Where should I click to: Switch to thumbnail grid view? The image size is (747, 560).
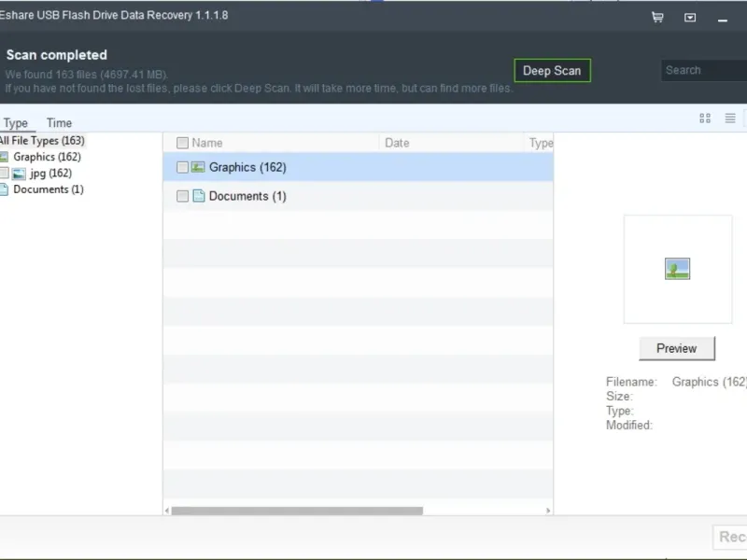tap(705, 119)
